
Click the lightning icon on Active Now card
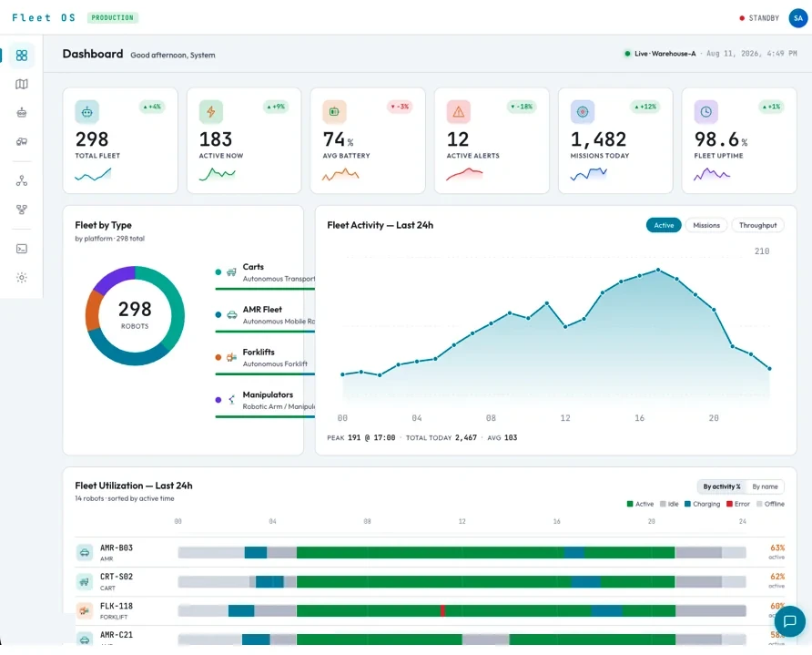[x=211, y=112]
